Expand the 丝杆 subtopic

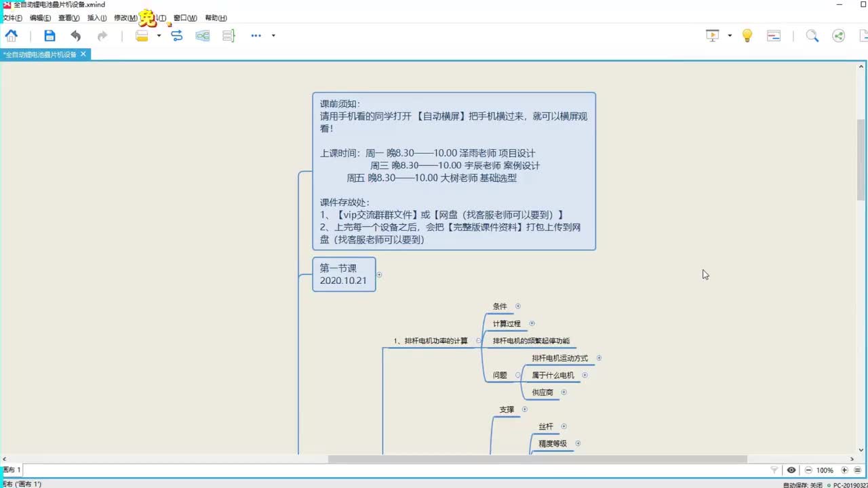[x=564, y=426]
